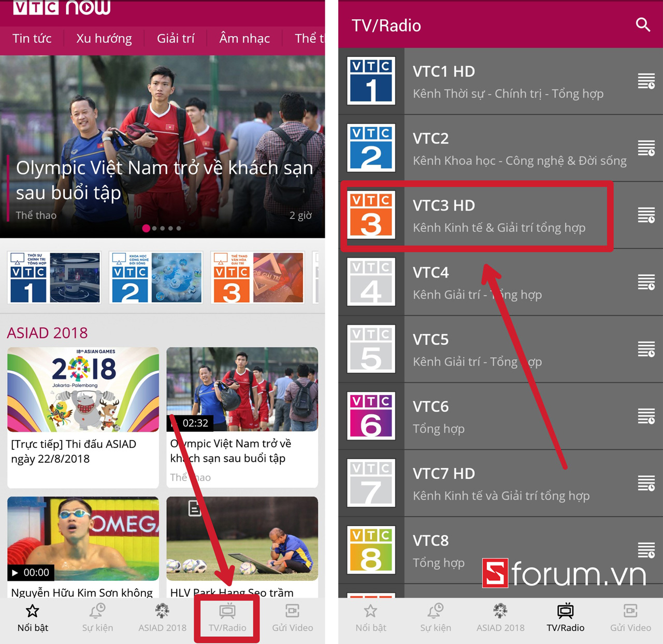
Task: Tap the search magnifier in TV/Radio header
Action: (x=643, y=25)
